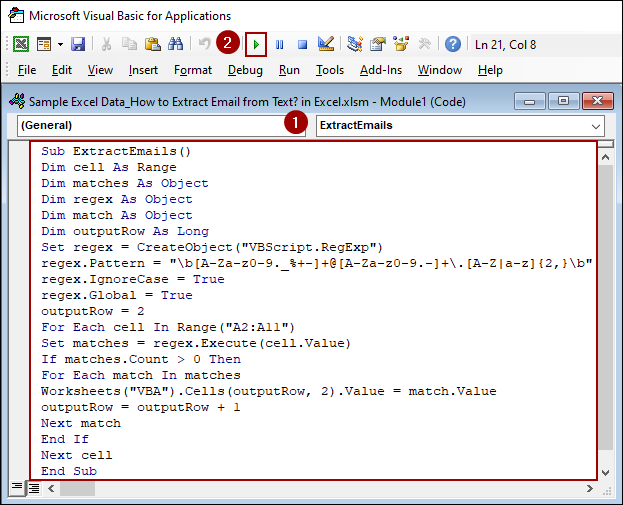Click the 'Next match' line
This screenshot has height=505, width=623.
[x=81, y=423]
